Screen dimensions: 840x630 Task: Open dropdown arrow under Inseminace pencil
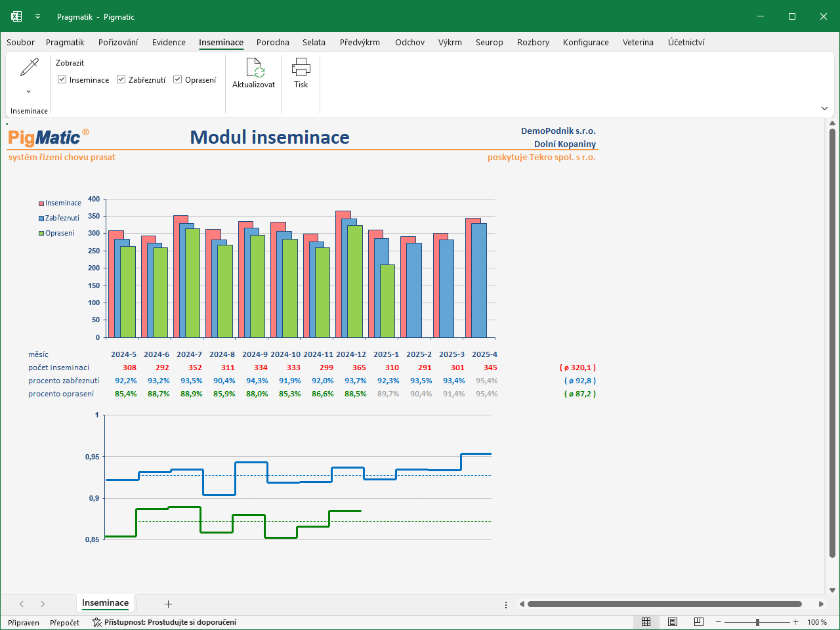(x=29, y=92)
